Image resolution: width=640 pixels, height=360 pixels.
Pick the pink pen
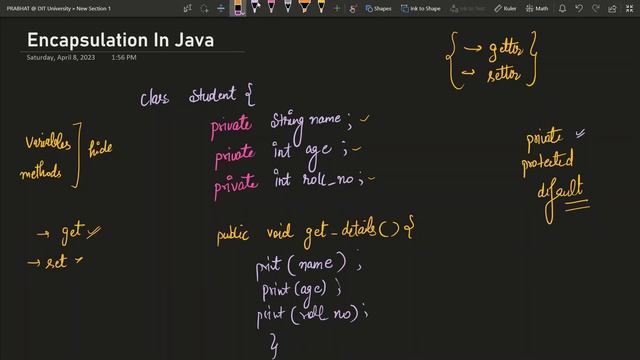271,7
